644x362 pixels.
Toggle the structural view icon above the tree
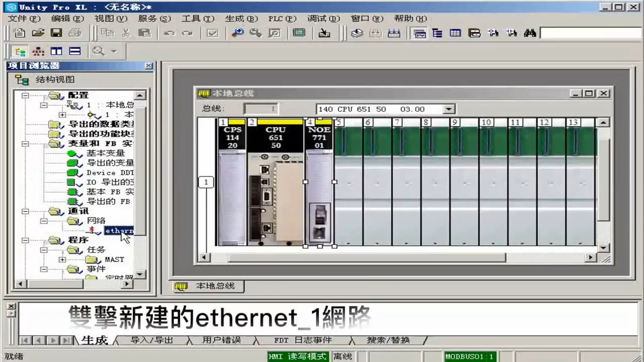(x=20, y=51)
